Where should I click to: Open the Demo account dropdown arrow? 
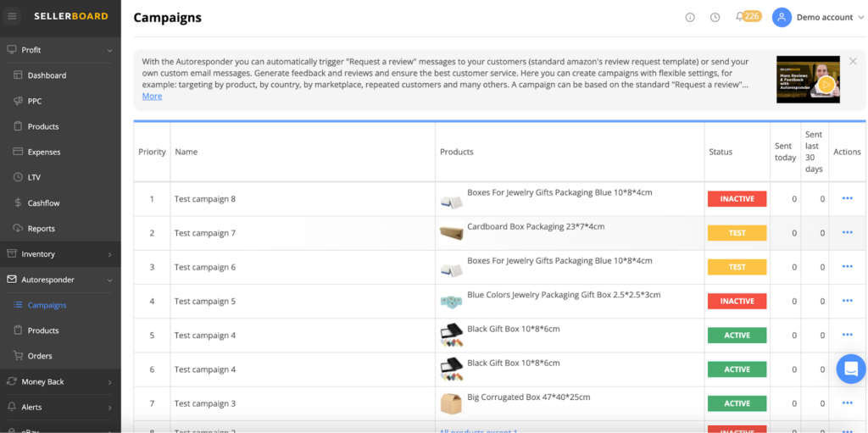pyautogui.click(x=861, y=18)
